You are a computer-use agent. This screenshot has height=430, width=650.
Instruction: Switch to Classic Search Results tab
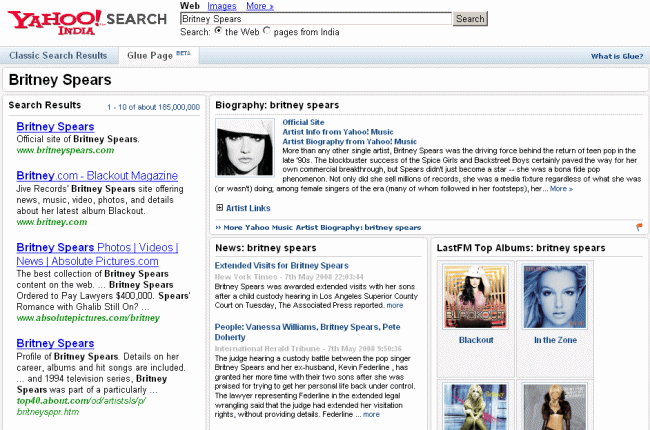58,56
